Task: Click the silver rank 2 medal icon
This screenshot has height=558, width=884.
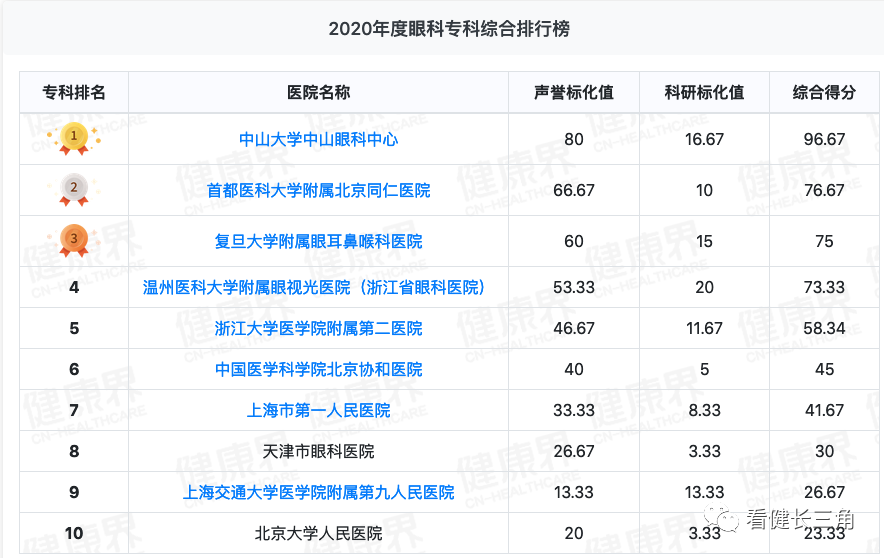Action: click(x=74, y=190)
